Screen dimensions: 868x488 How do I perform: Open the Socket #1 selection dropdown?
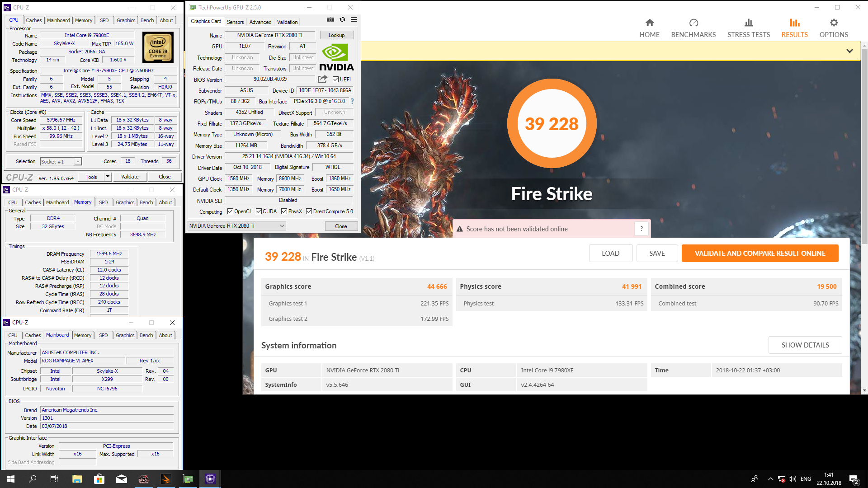coord(61,161)
